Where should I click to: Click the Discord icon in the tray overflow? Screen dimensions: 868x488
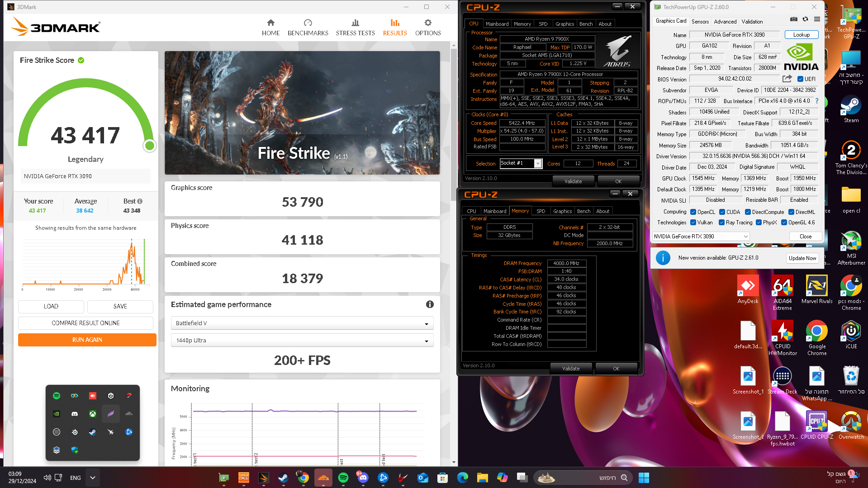click(75, 414)
